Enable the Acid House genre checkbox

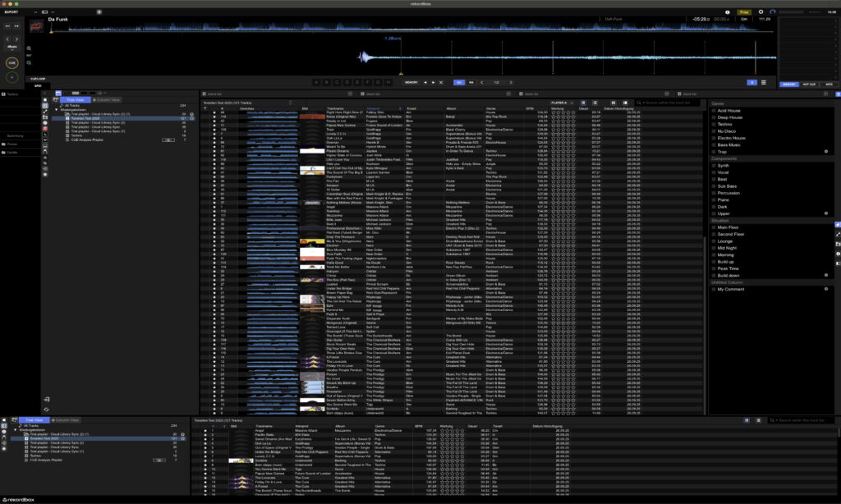(x=713, y=110)
